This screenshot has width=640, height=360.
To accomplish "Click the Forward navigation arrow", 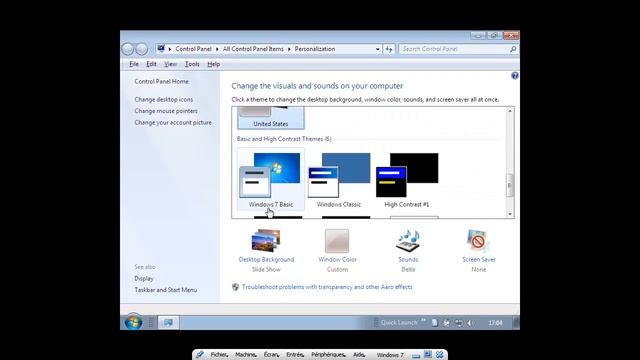I will point(141,49).
